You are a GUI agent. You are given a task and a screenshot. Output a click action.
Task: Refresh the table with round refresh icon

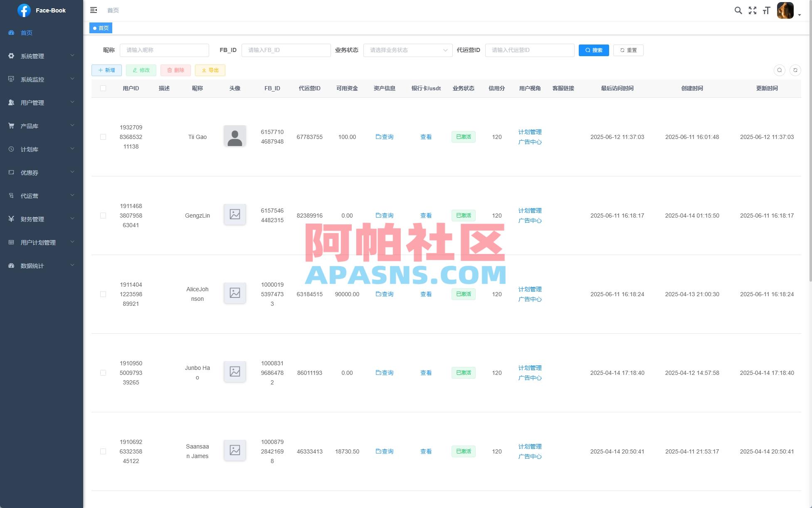[x=795, y=70]
